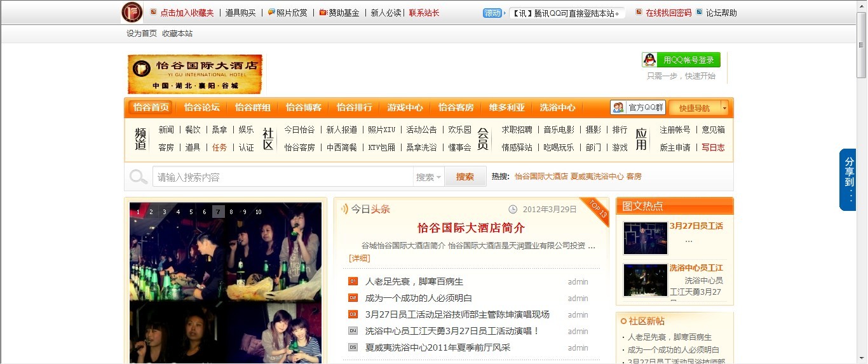Click the chat bubble icon beside 照片欣赏
The image size is (868, 364).
pos(271,12)
